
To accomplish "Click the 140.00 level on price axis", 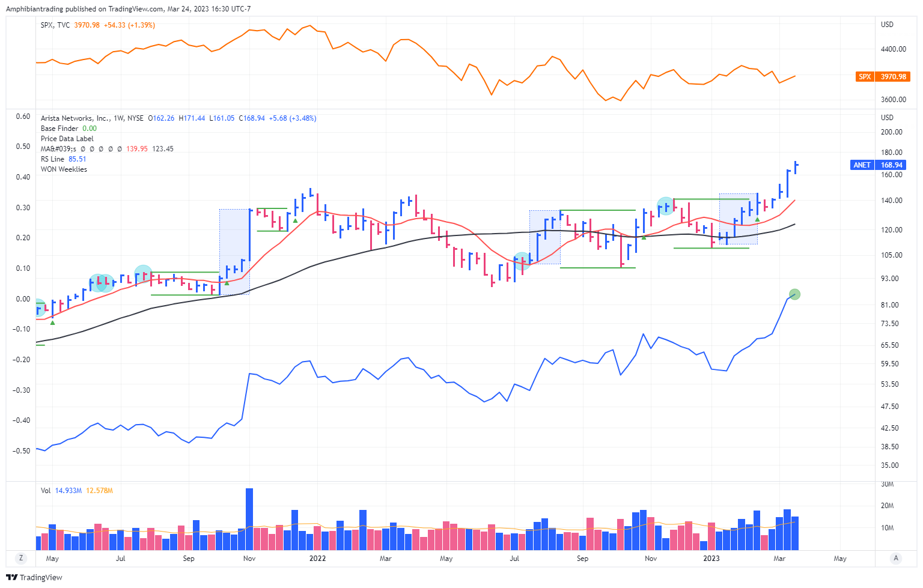I will (892, 201).
